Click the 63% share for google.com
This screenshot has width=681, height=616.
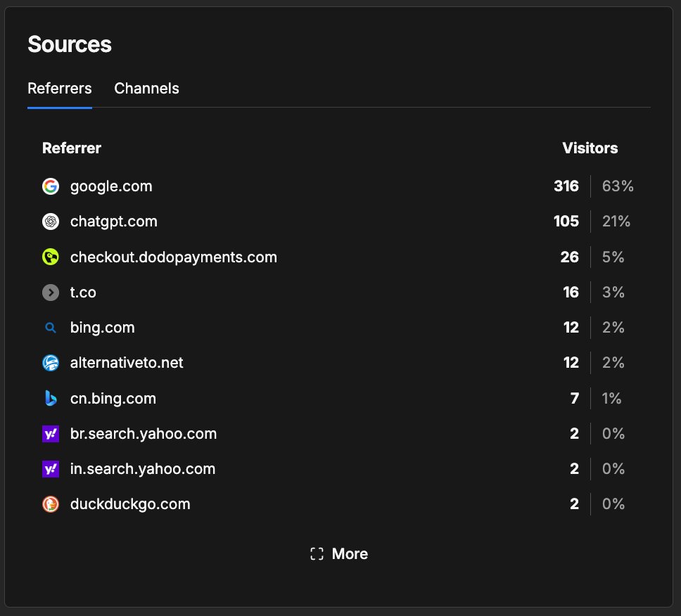pos(618,186)
